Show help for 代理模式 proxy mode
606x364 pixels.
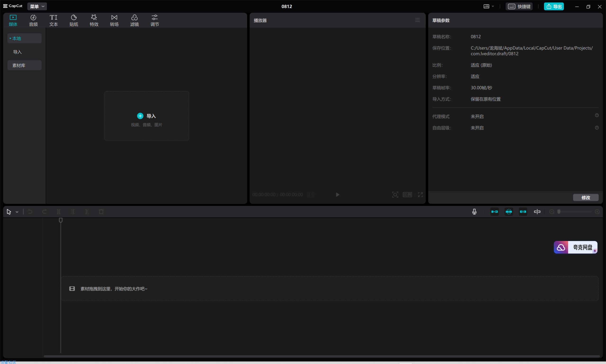pos(597,115)
